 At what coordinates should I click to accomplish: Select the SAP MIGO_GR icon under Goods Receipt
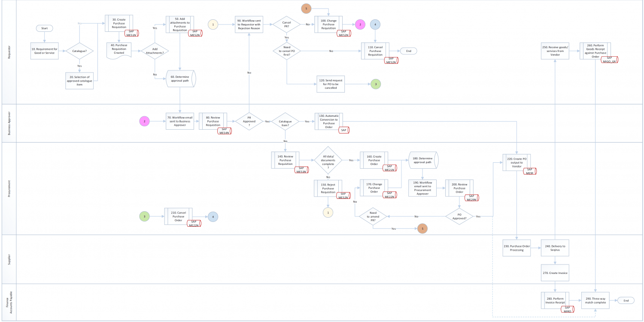click(x=610, y=59)
